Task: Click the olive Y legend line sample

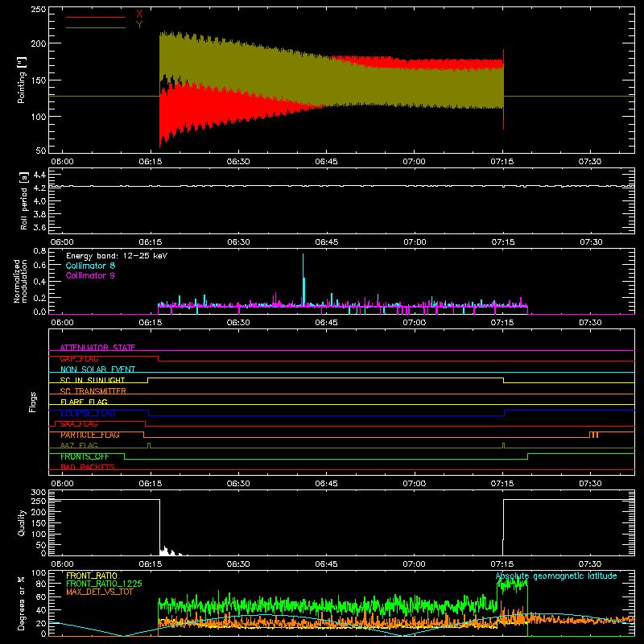Action: 96,27
